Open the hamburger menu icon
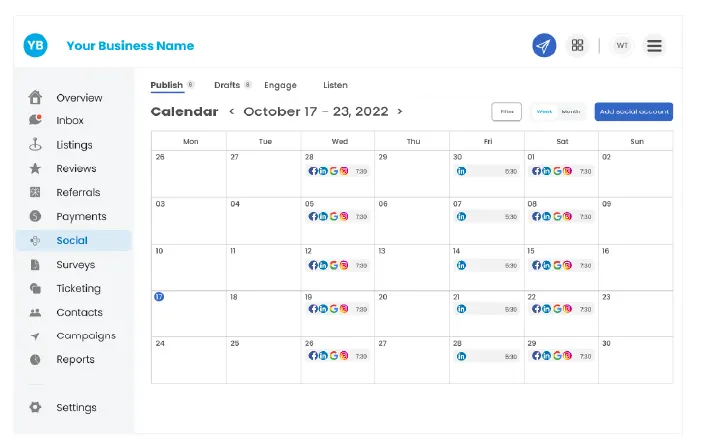 coord(654,45)
